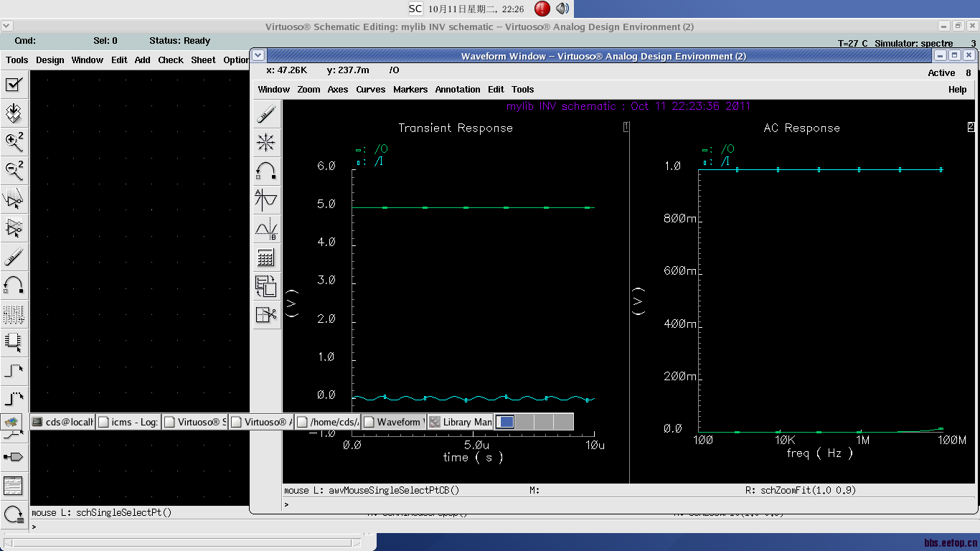Click the Transient Response subwindow number box
The image size is (980, 551).
pyautogui.click(x=626, y=127)
